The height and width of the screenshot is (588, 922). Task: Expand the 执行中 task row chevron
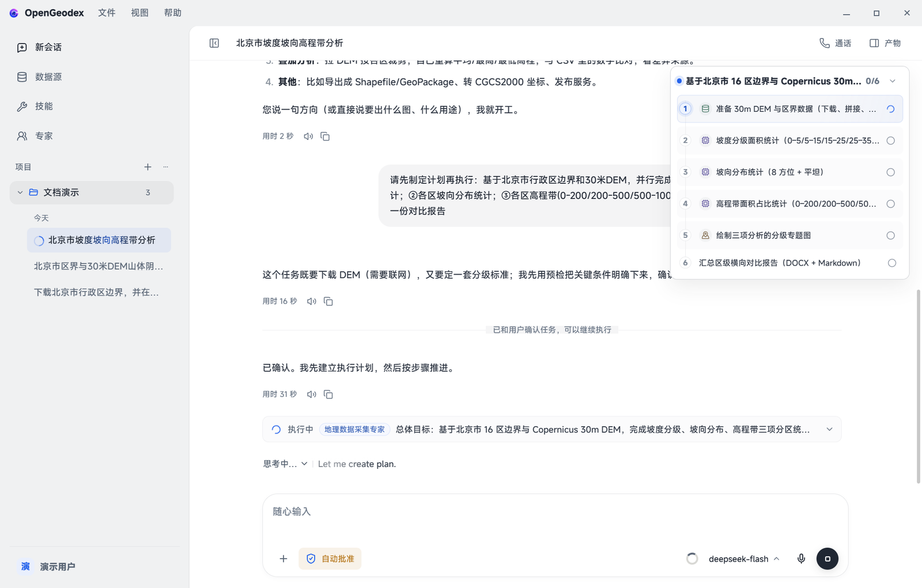click(830, 430)
